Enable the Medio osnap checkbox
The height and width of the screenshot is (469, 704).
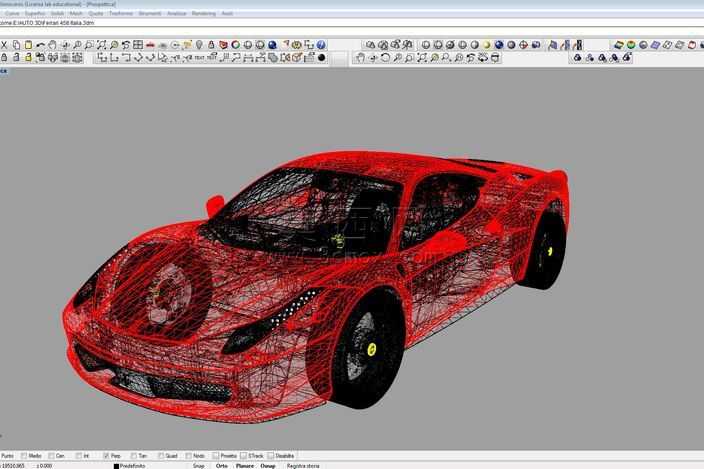point(24,456)
